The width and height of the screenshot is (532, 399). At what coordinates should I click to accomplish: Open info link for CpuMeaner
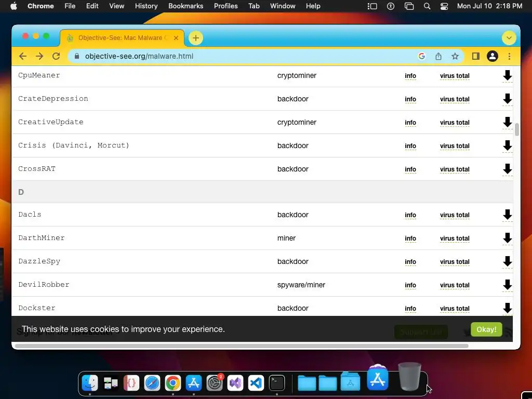click(x=410, y=76)
